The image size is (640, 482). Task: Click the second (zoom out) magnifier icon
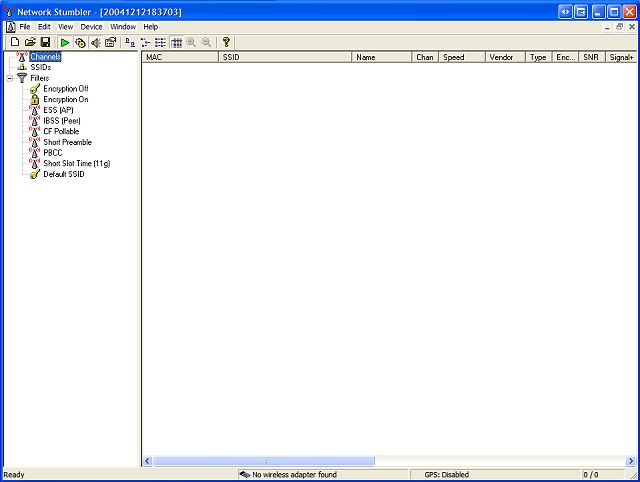[207, 42]
